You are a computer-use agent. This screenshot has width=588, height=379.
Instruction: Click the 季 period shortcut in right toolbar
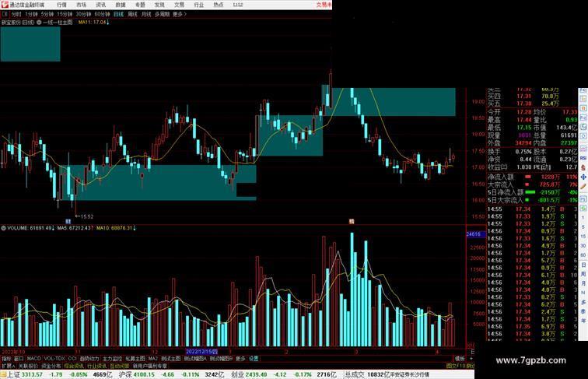click(583, 311)
